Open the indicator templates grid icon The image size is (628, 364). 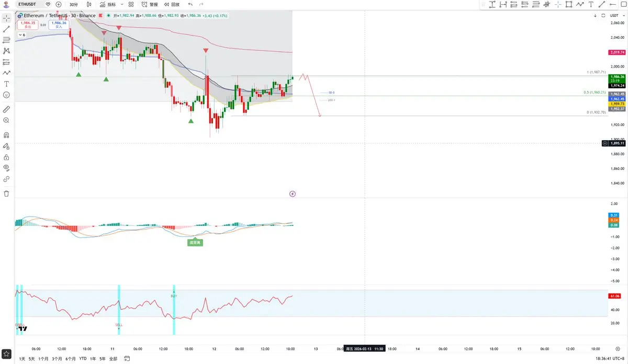pos(130,4)
